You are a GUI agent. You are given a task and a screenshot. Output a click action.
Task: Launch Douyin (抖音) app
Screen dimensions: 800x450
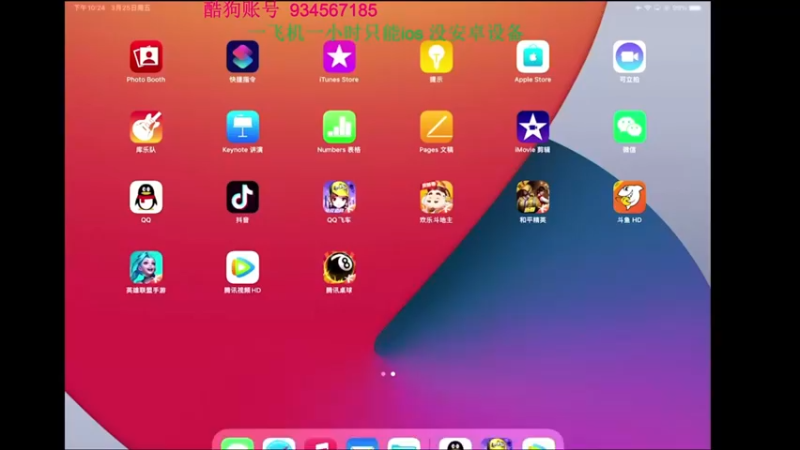tap(242, 197)
